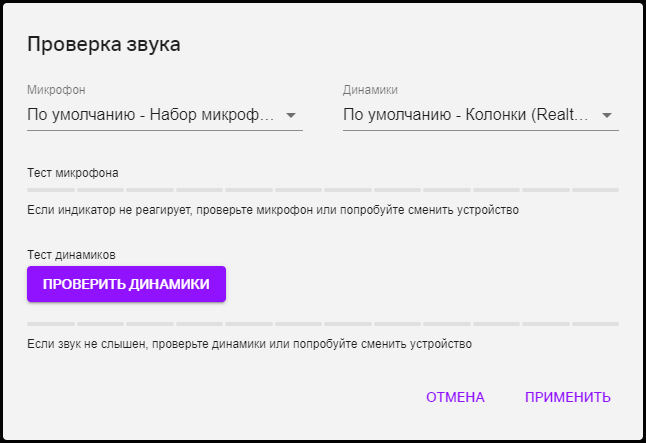Viewport: 646px width, 443px height.
Task: Click second segment of speaker level indicator
Action: (x=101, y=324)
